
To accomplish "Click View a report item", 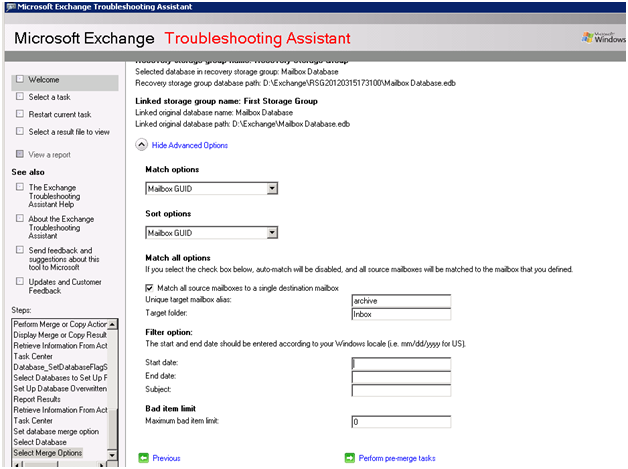I will 49,155.
